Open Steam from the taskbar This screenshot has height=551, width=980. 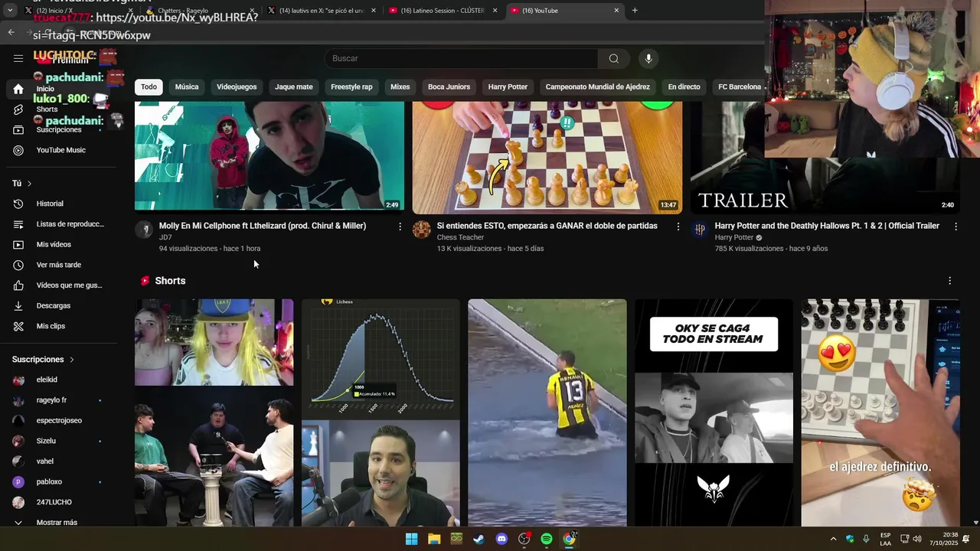click(479, 539)
